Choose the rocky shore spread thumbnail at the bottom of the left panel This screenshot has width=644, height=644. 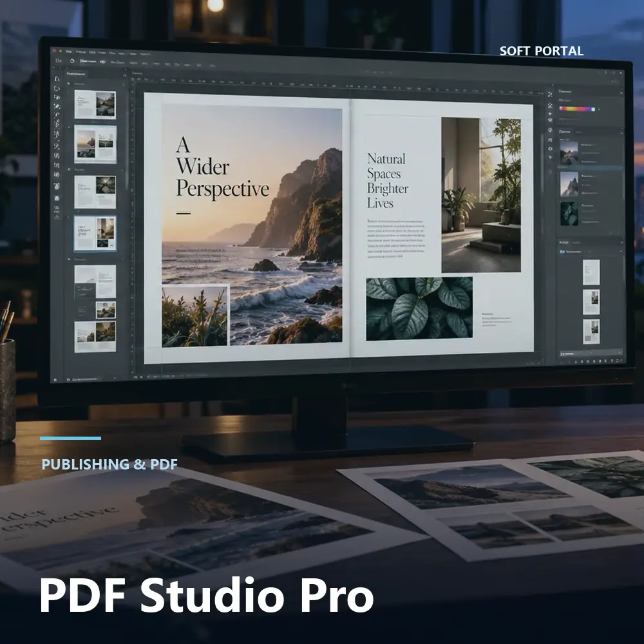click(x=95, y=336)
